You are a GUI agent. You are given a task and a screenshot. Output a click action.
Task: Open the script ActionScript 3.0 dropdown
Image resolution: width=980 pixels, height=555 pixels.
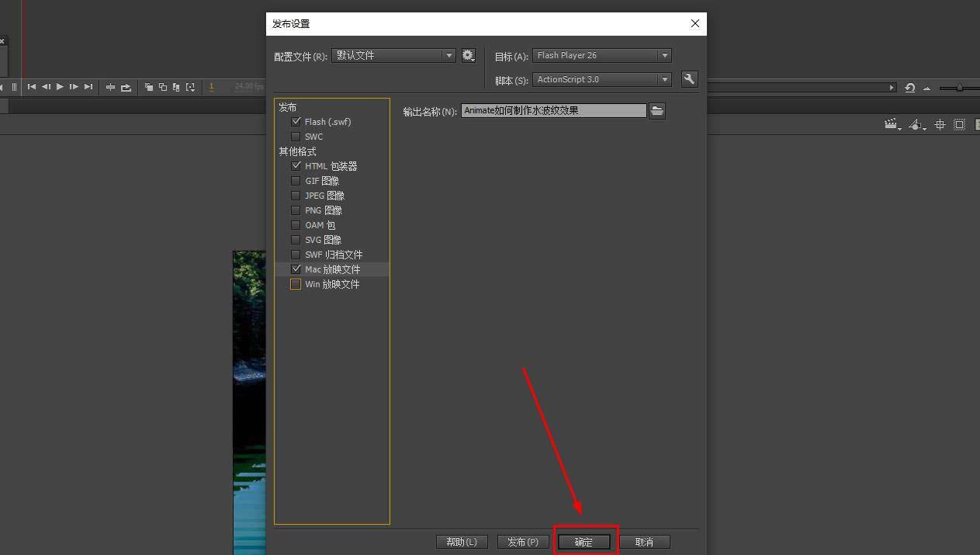[x=602, y=79]
